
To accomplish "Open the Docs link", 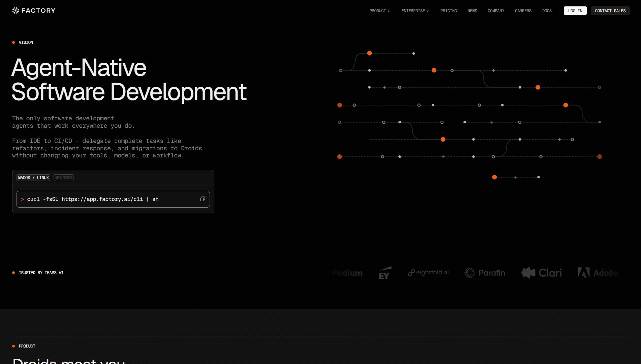I will [x=547, y=11].
